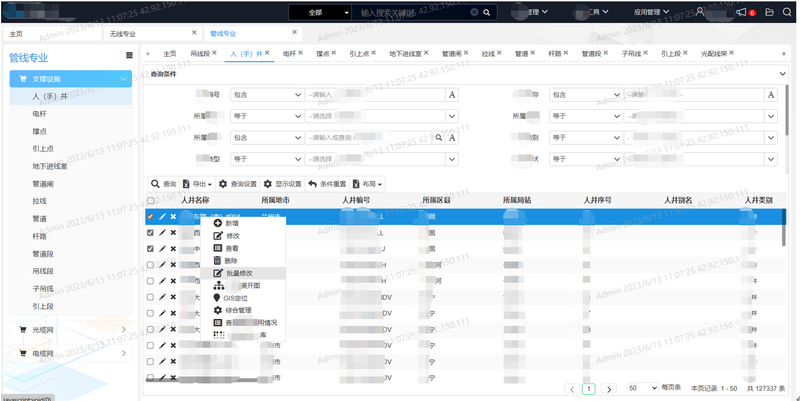Close the 管线专业 top tab
The width and height of the screenshot is (800, 401).
294,32
